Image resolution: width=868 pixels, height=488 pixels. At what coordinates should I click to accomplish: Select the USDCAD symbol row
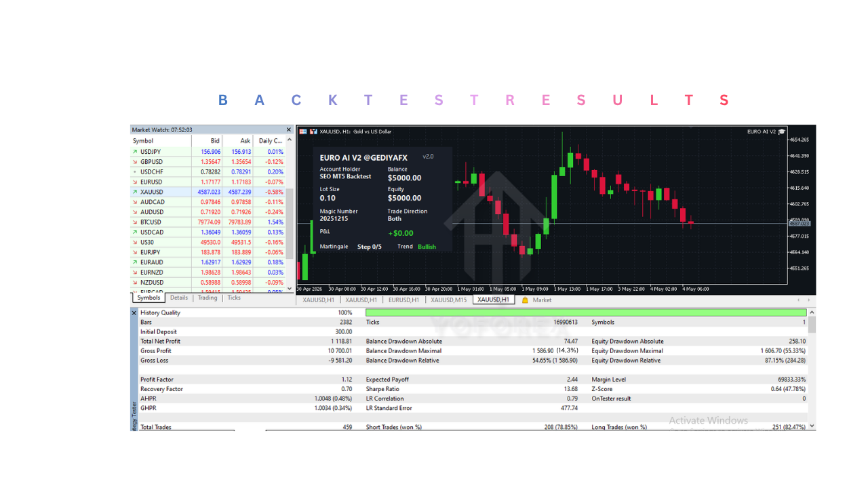208,232
